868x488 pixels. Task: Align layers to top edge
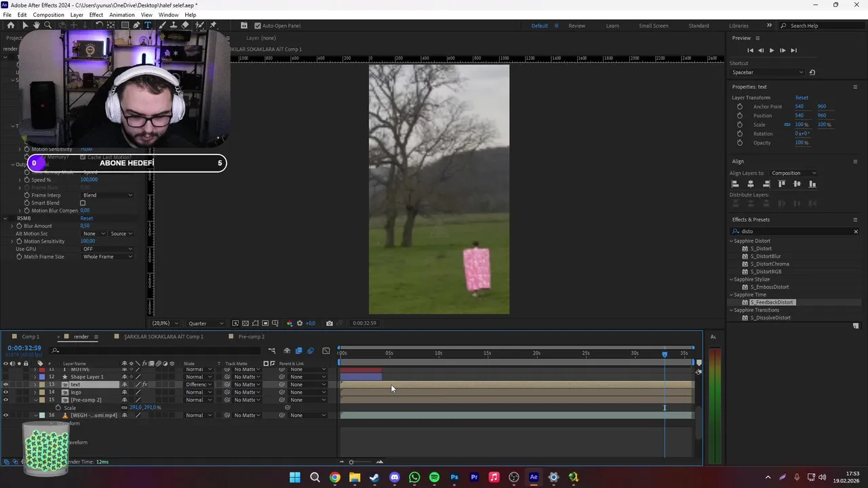pos(782,184)
